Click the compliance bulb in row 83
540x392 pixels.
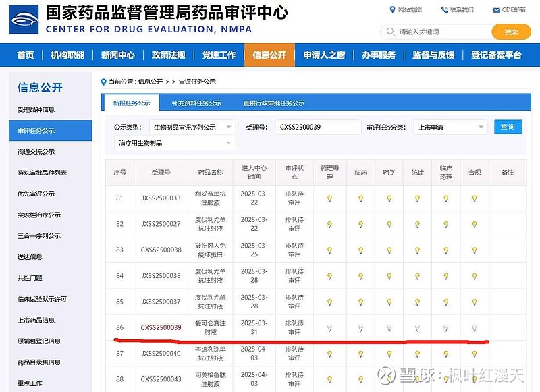coord(475,250)
